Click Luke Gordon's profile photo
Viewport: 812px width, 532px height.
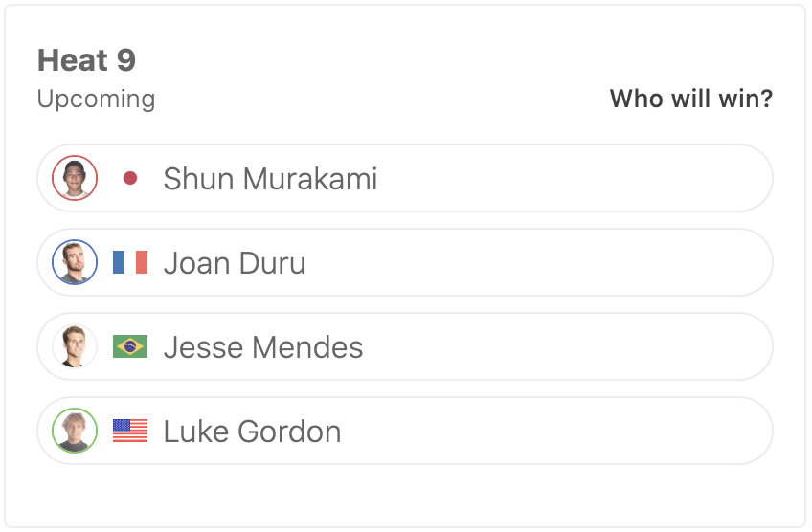pos(75,431)
